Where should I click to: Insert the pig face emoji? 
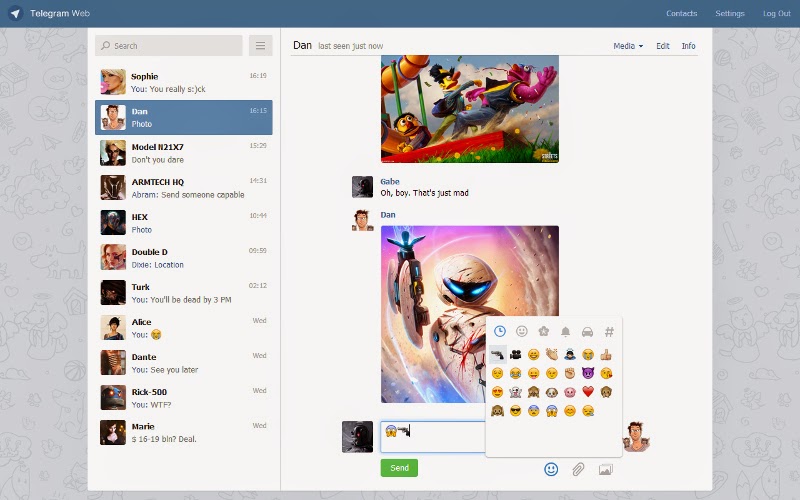coord(570,392)
